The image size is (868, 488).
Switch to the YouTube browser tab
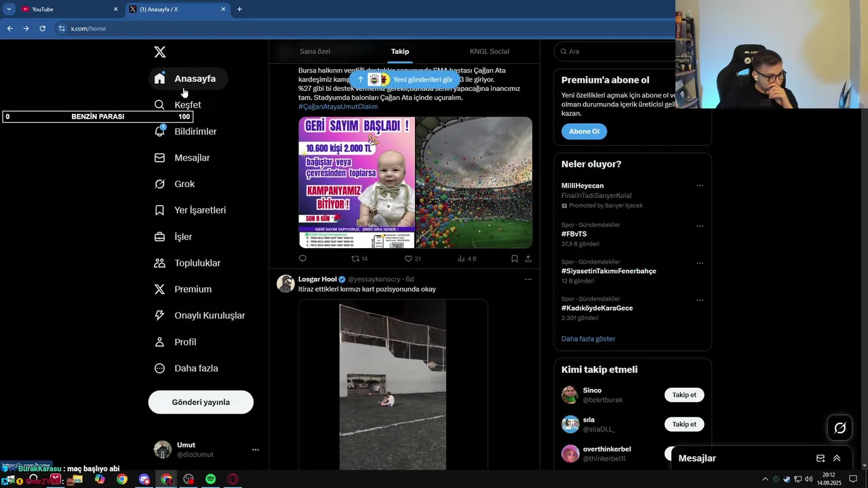68,9
